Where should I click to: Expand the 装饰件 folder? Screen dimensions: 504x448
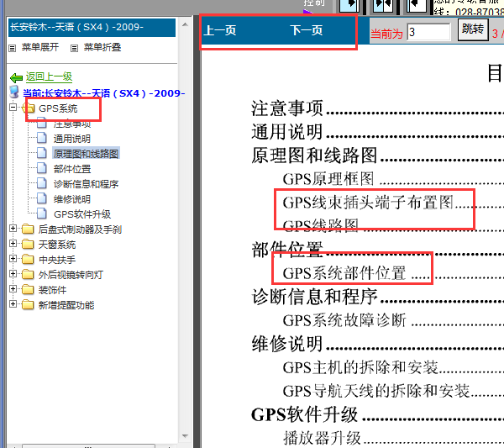pos(13,289)
